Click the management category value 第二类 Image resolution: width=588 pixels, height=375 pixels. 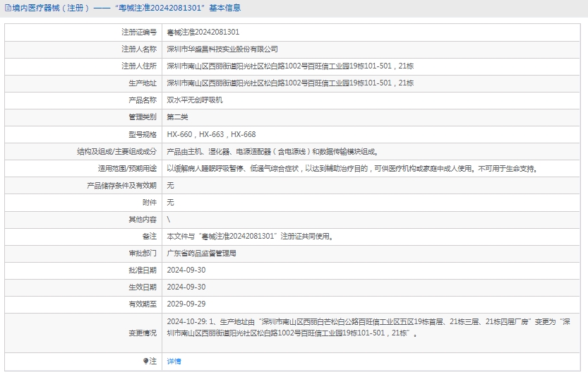click(x=177, y=117)
